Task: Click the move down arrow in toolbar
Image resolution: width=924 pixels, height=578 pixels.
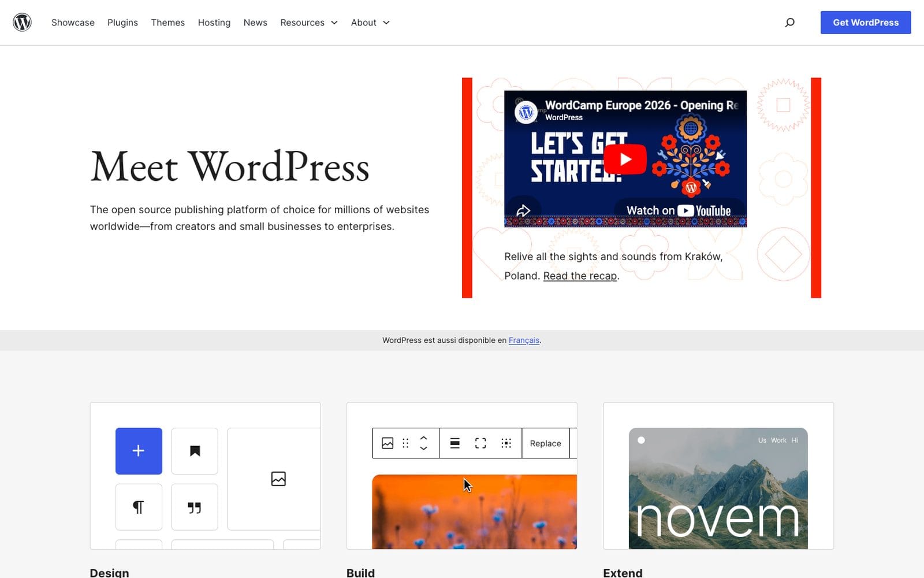Action: point(423,449)
